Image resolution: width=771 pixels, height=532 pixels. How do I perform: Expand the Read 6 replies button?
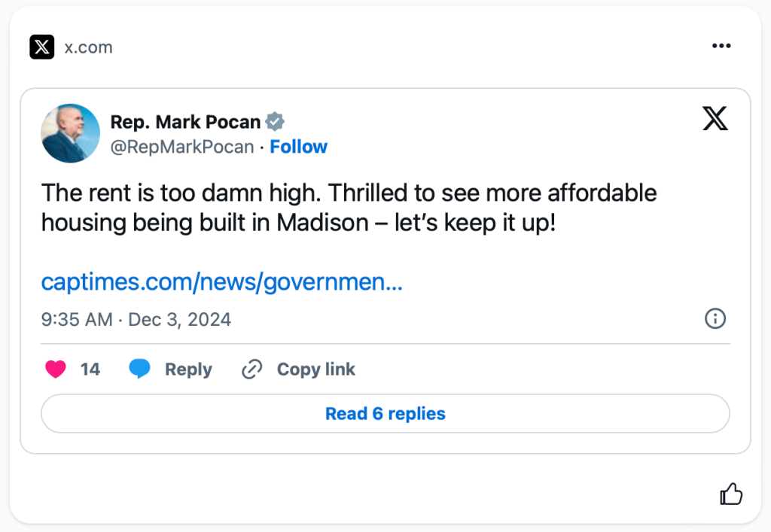385,414
